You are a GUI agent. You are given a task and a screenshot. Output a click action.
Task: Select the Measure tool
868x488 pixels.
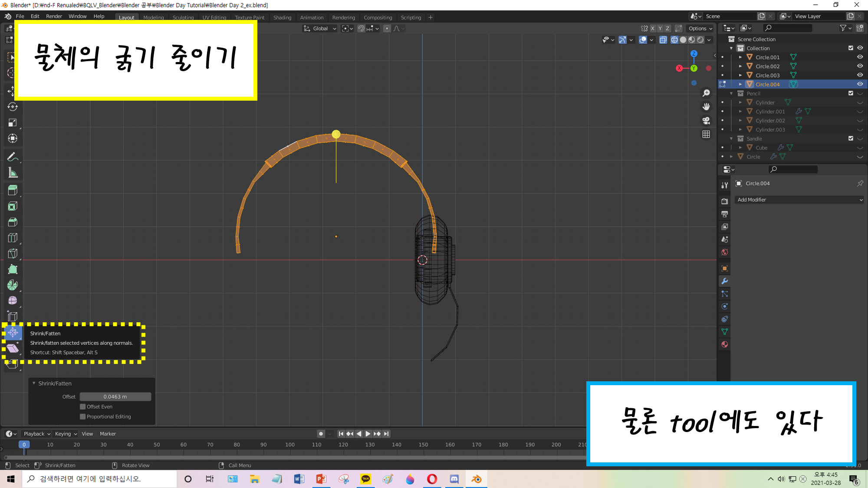pyautogui.click(x=13, y=173)
